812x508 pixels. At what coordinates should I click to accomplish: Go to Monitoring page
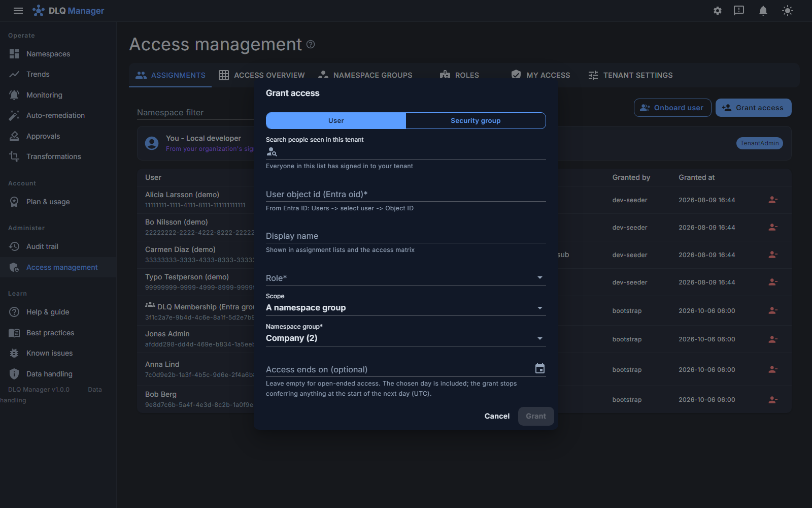(58, 95)
